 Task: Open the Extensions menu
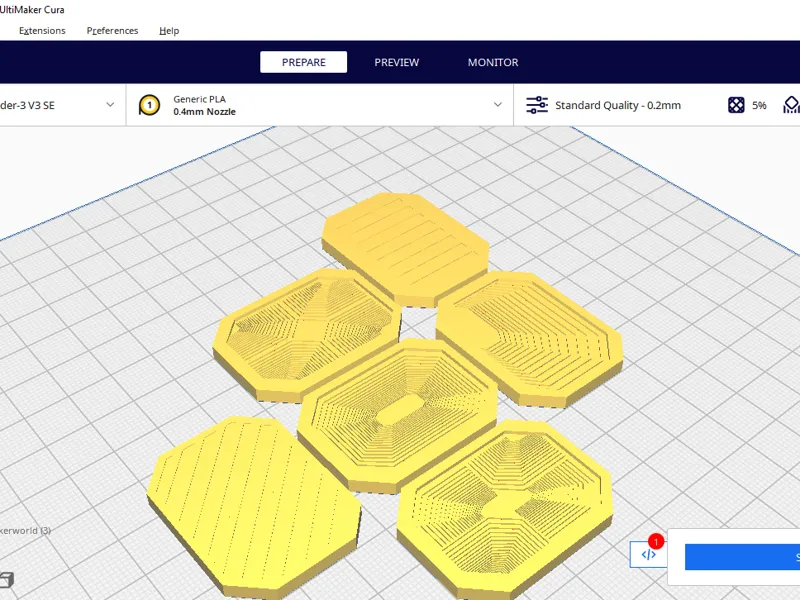(42, 31)
